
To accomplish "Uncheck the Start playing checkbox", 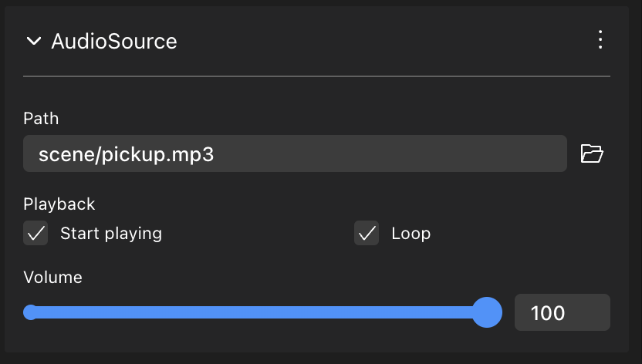I will coord(35,233).
